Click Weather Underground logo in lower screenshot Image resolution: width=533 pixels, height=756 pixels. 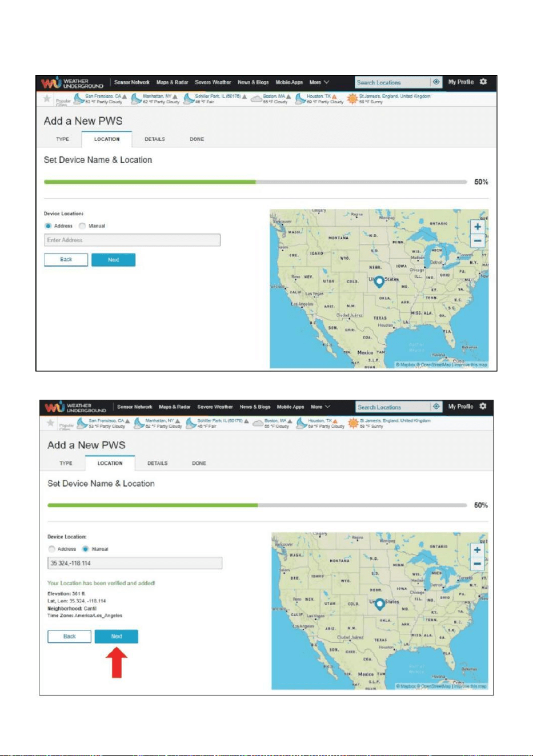point(75,407)
